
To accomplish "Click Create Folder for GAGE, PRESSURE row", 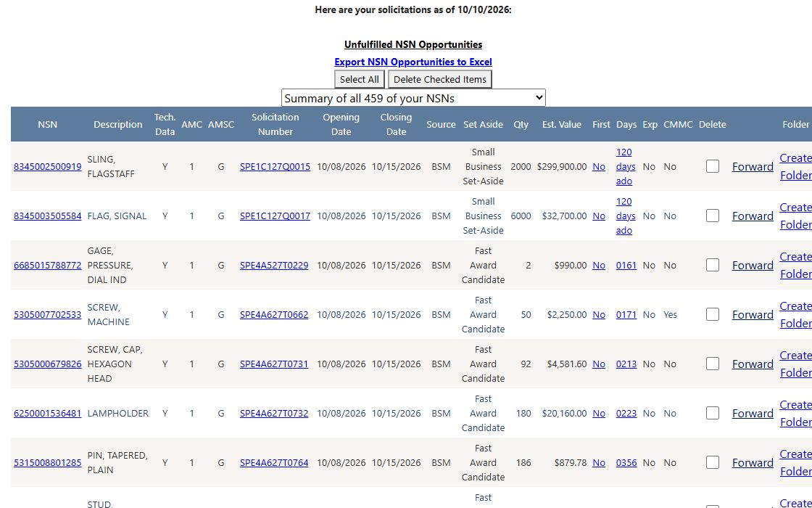I will tap(796, 265).
